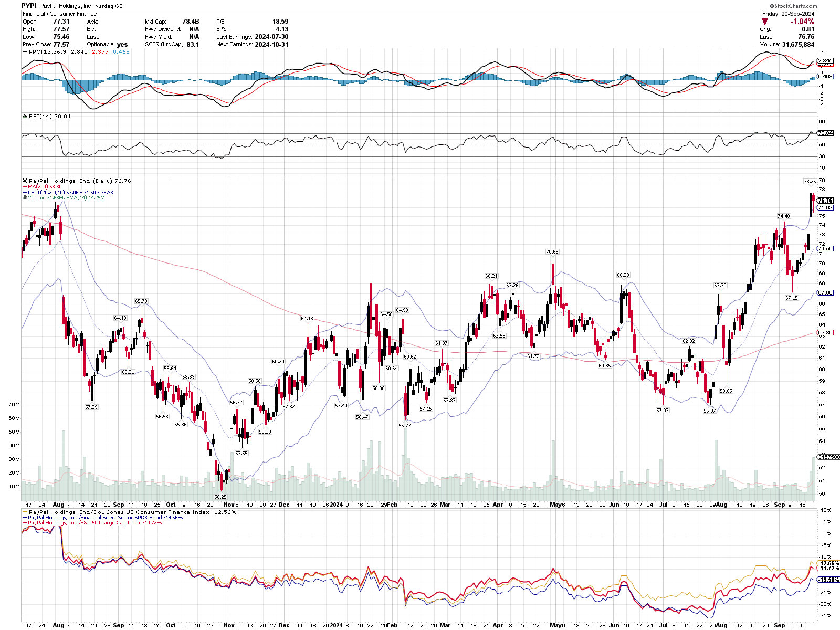Click the 65.73 September price label
Viewport: 840px width, 630px height.
tap(141, 301)
